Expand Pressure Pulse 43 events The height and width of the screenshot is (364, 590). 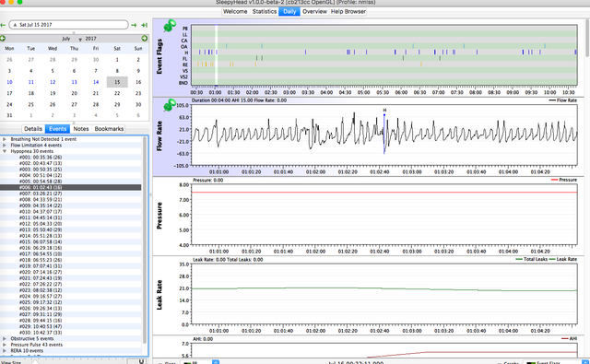click(5, 345)
